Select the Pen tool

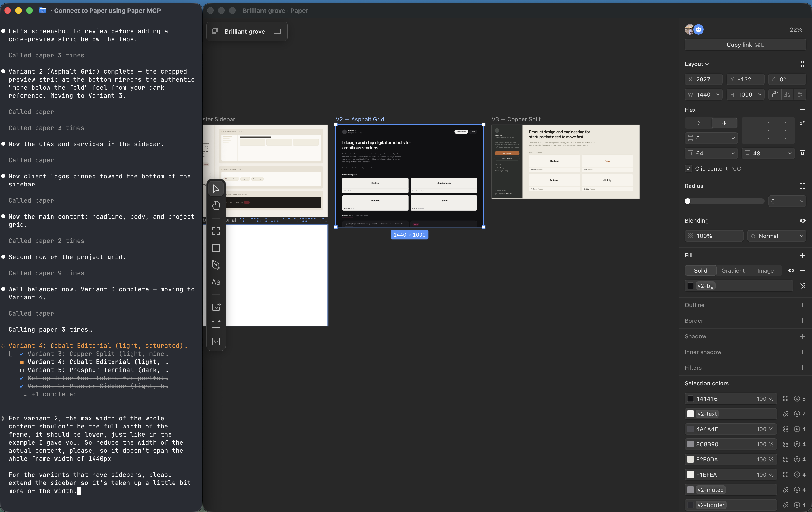tap(216, 265)
